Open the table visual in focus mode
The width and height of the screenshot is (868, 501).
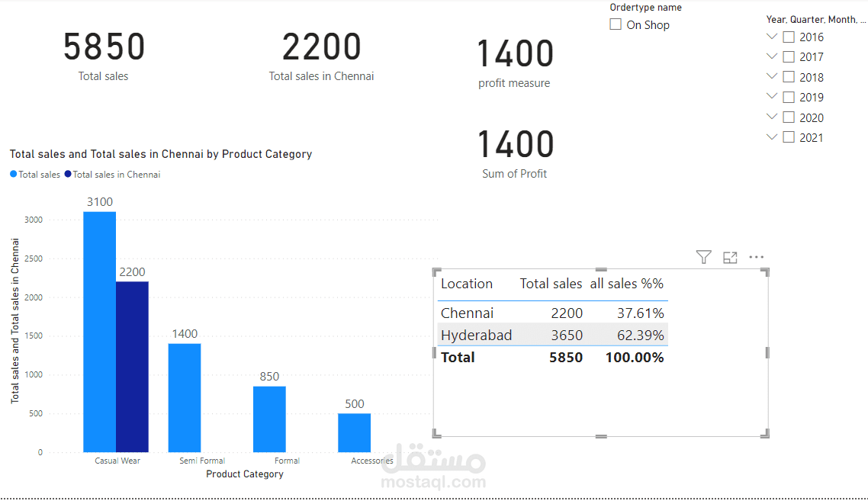tap(730, 257)
